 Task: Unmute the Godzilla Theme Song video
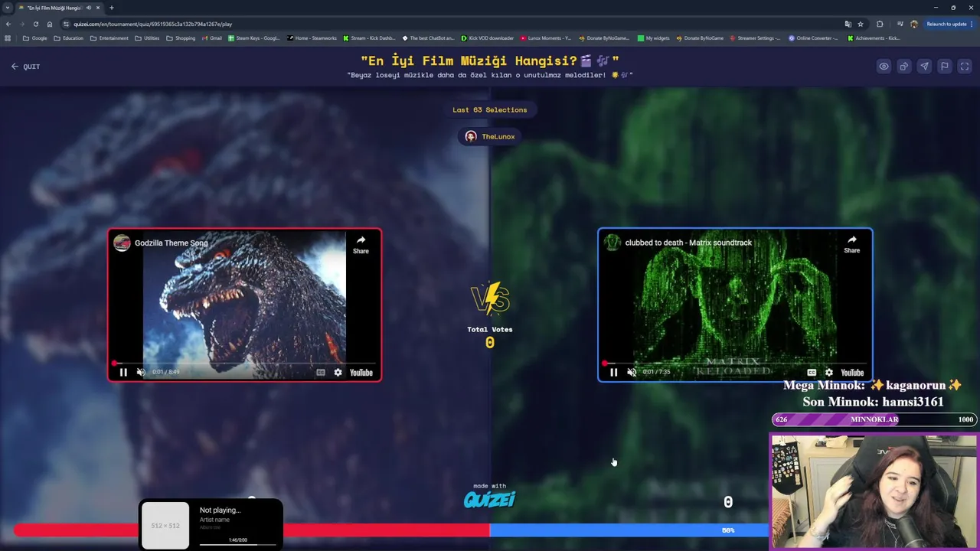(x=141, y=373)
